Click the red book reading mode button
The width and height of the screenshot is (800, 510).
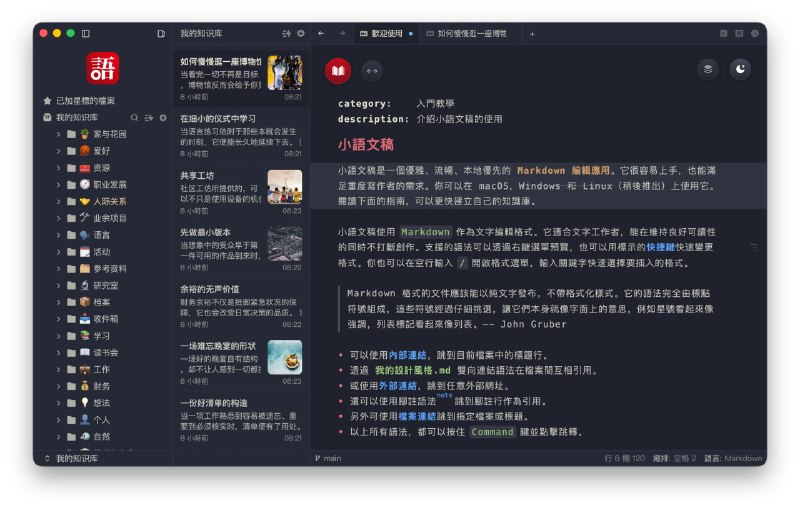tap(338, 71)
